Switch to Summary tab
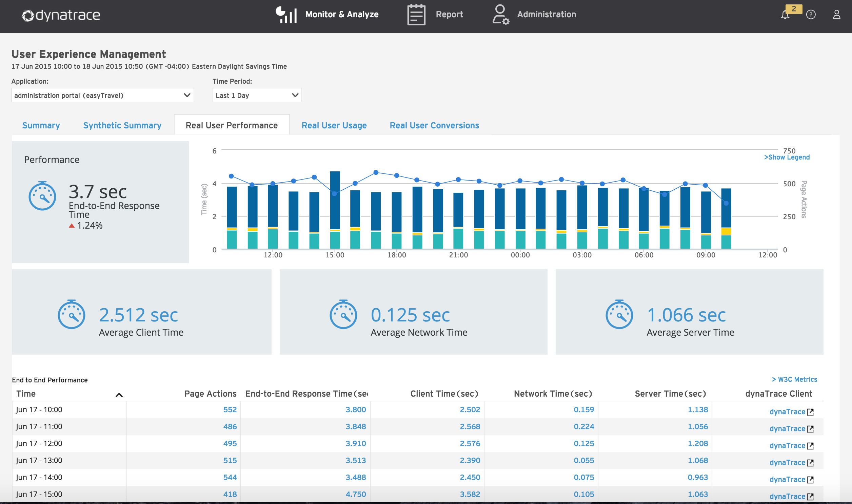 point(41,125)
